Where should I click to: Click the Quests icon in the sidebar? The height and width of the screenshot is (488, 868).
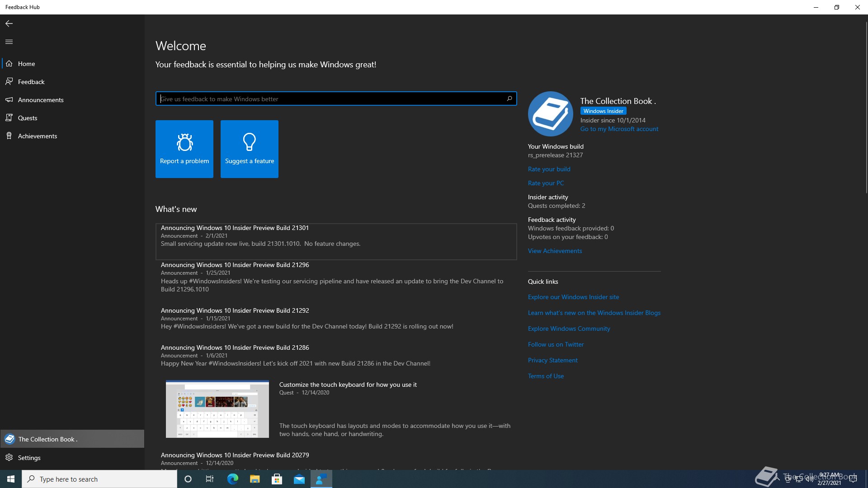pos(9,118)
